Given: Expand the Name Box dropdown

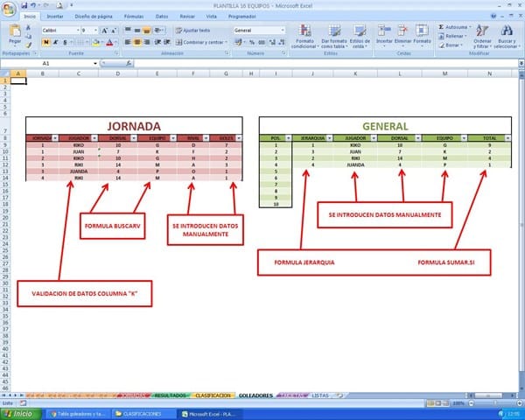Looking at the screenshot, I should [x=95, y=63].
